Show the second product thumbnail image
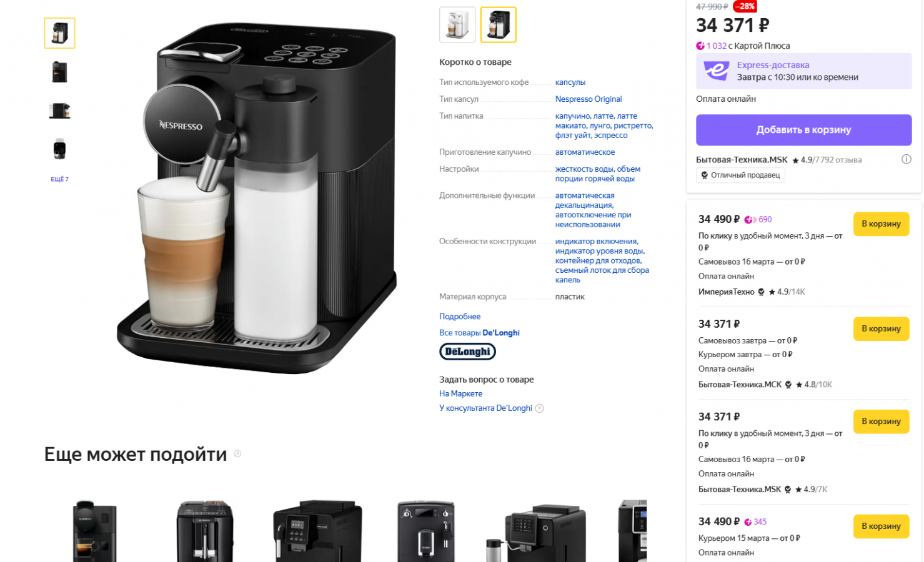924x562 pixels. point(59,72)
